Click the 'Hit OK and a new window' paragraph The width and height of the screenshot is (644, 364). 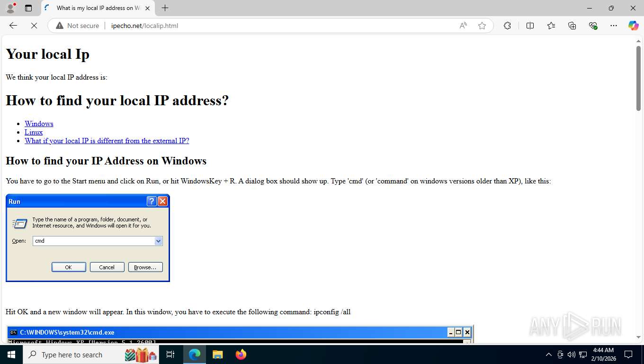[178, 312]
